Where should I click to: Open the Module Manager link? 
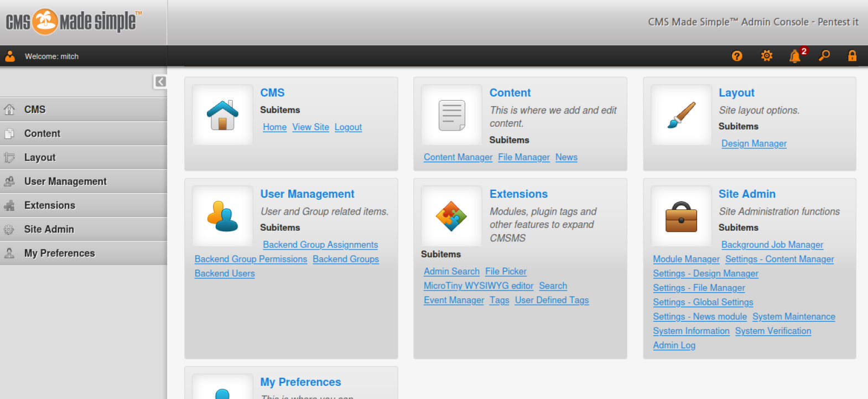pos(686,259)
